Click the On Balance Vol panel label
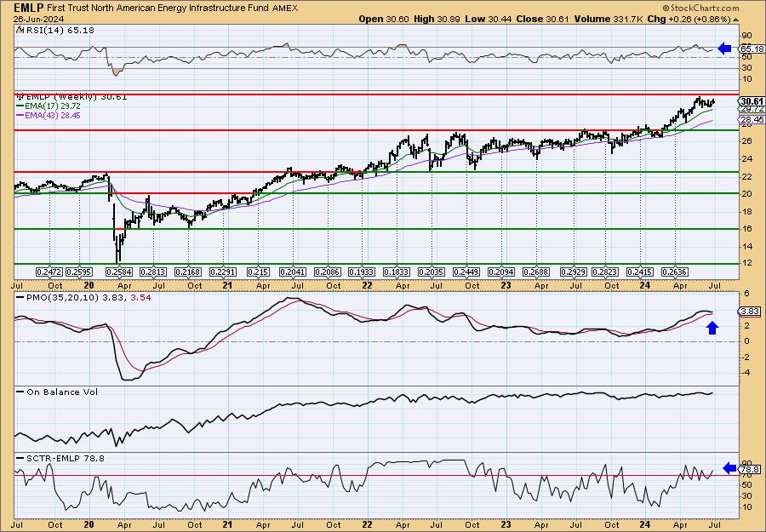766x532 pixels. pos(57,392)
